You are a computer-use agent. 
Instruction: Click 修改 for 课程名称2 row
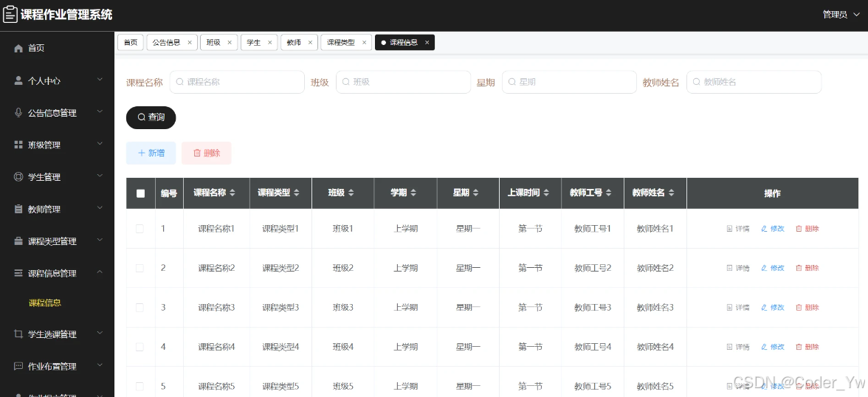773,268
